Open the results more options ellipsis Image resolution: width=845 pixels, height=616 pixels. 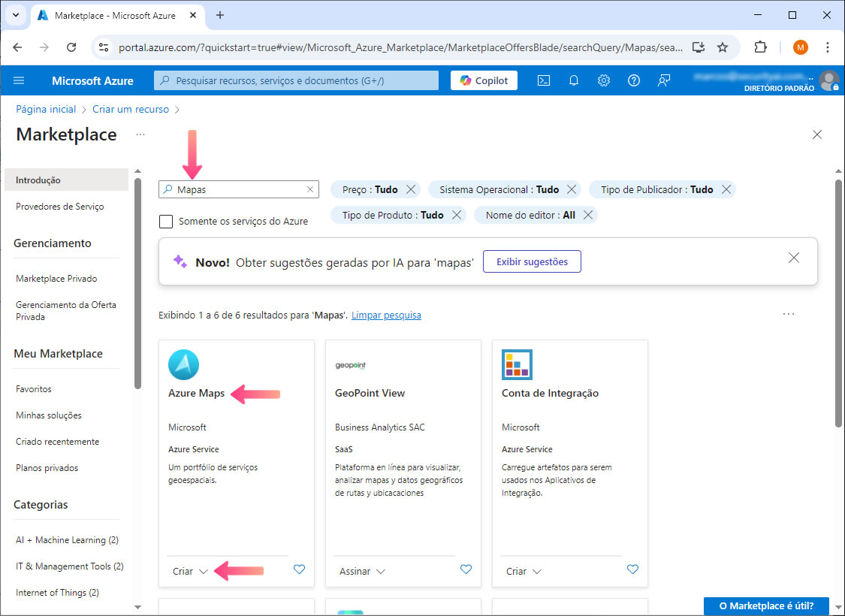point(789,314)
